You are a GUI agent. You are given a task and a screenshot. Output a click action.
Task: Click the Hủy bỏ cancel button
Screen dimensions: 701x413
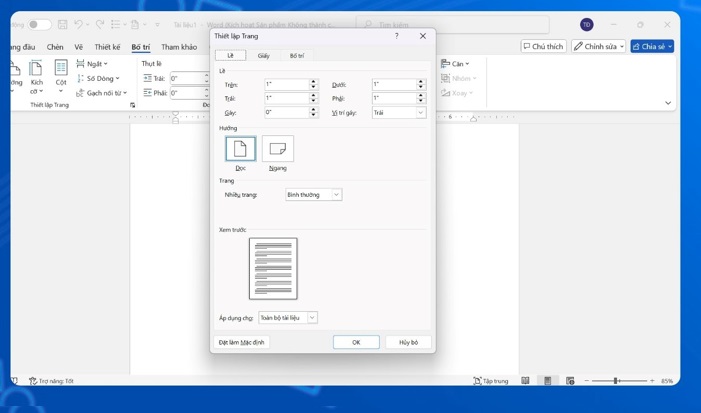click(x=408, y=342)
